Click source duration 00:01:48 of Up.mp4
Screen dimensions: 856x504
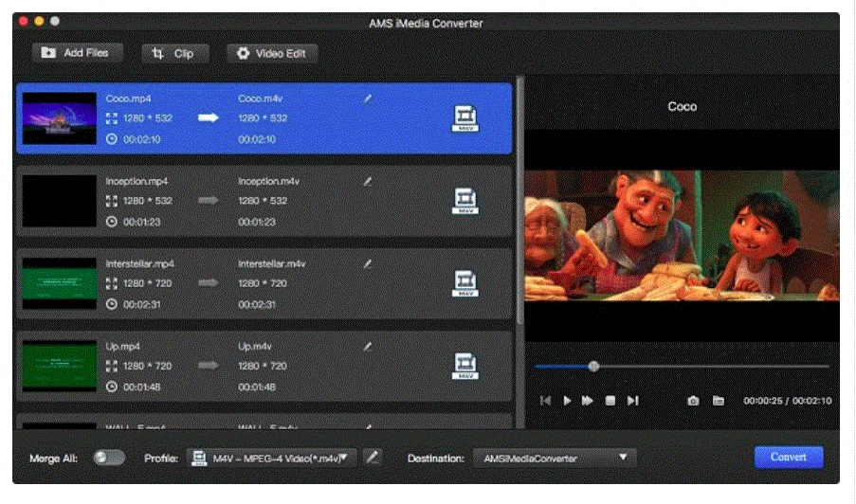click(x=142, y=387)
